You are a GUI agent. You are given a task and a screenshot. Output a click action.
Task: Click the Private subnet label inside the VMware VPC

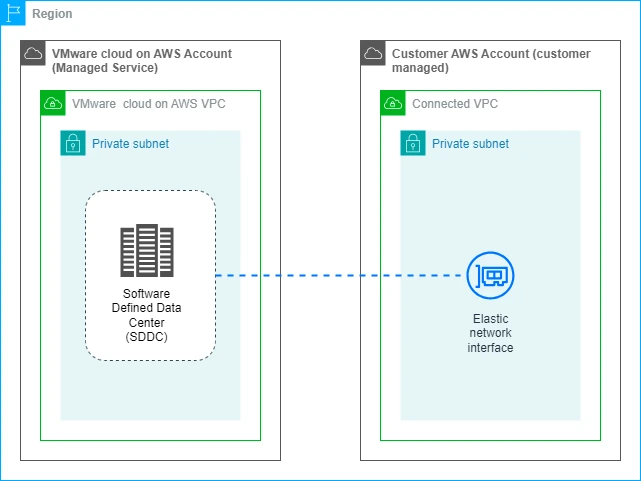click(x=130, y=144)
